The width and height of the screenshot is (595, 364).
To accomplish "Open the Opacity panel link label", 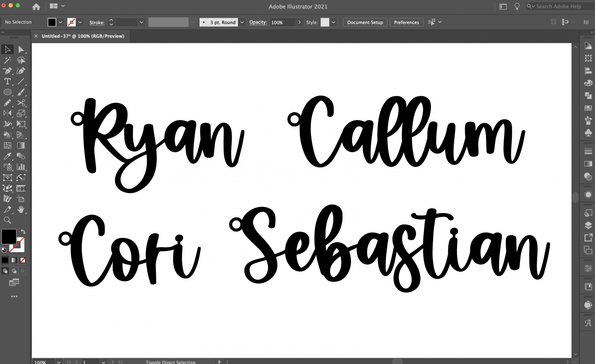I will (x=258, y=22).
